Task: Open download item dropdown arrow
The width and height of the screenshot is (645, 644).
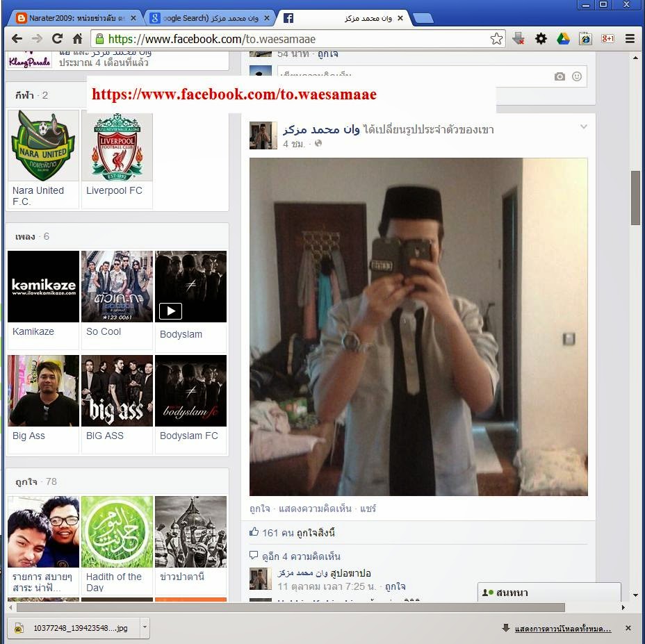Action: point(145,627)
